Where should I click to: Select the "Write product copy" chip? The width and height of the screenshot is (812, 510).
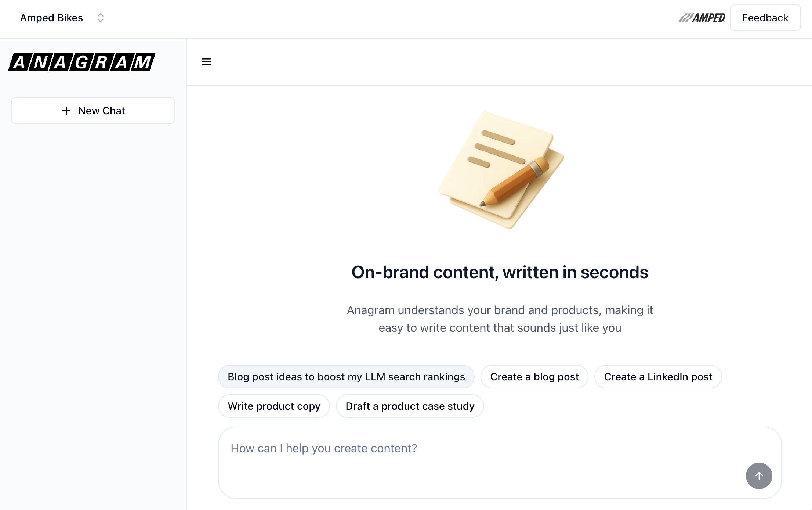click(x=274, y=406)
